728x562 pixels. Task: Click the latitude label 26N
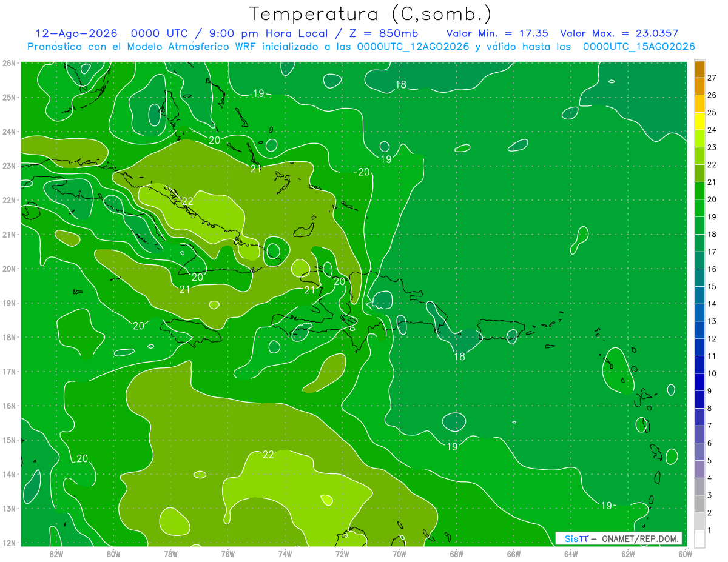9,63
